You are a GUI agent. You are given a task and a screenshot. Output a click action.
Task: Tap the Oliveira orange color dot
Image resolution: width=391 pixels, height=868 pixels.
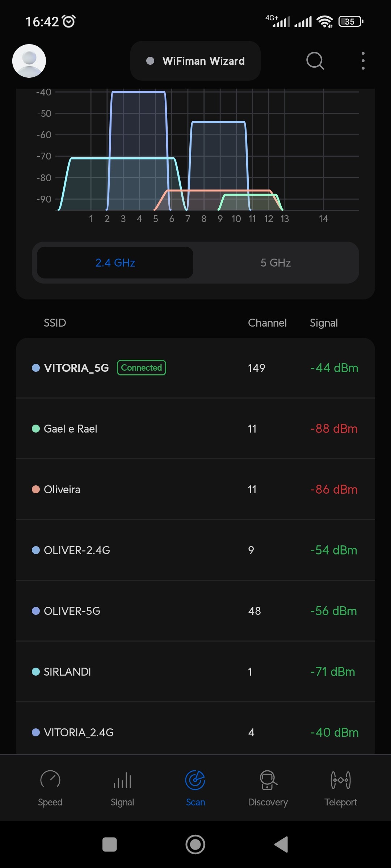pos(36,489)
